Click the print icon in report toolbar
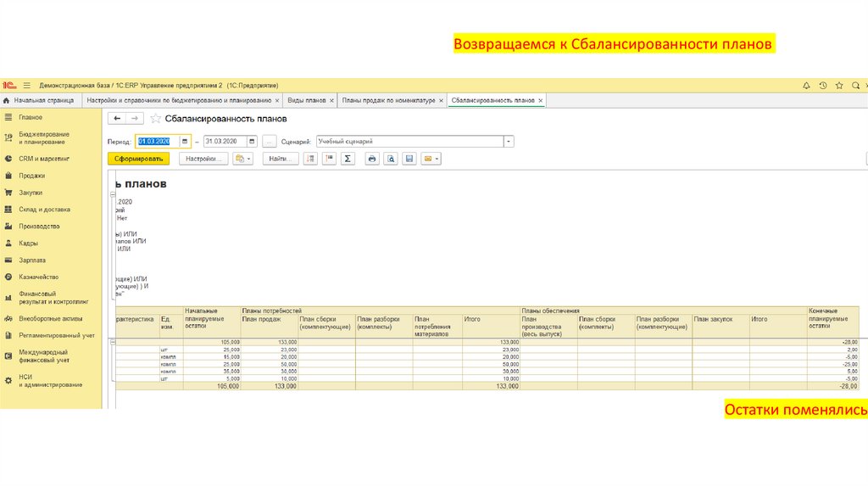Image resolution: width=868 pixels, height=487 pixels. 371,159
